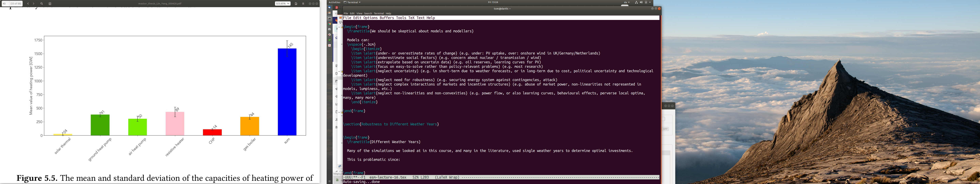The height and width of the screenshot is (184, 980).
Task: Click the volume speaker icon in top bar
Action: (x=641, y=2)
